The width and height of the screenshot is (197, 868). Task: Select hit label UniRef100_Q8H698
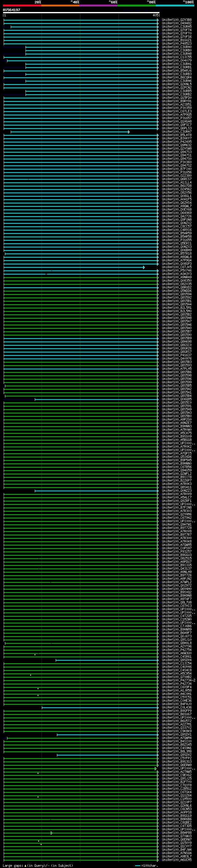coord(177,342)
